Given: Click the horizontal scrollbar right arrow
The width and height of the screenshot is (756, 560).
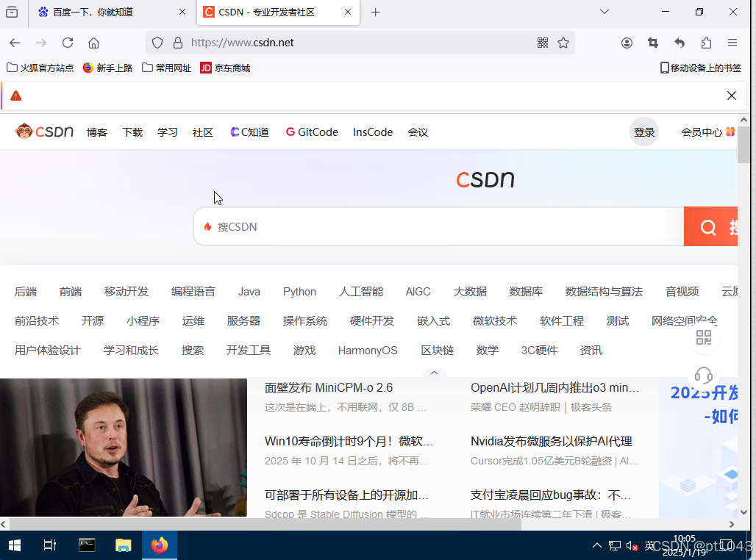Looking at the screenshot, I should point(732,524).
